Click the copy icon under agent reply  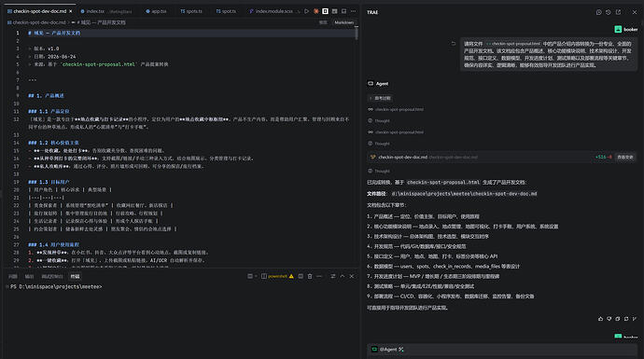618,319
